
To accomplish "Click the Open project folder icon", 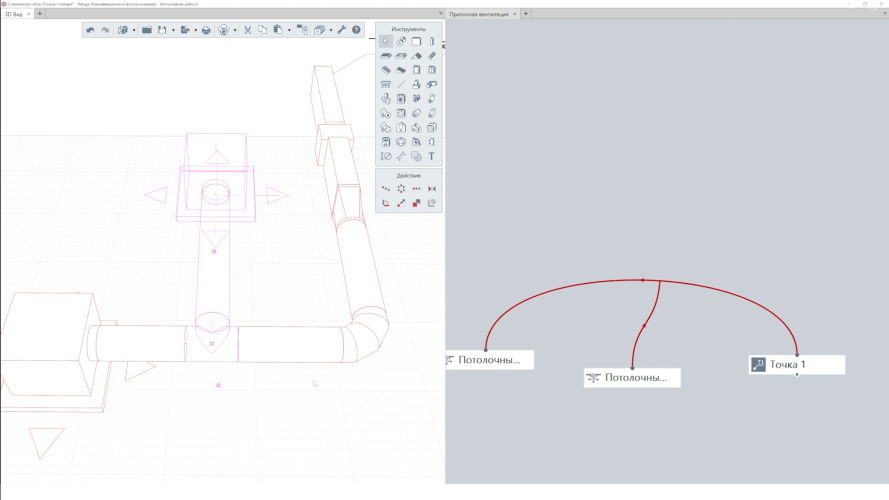I will 146,30.
